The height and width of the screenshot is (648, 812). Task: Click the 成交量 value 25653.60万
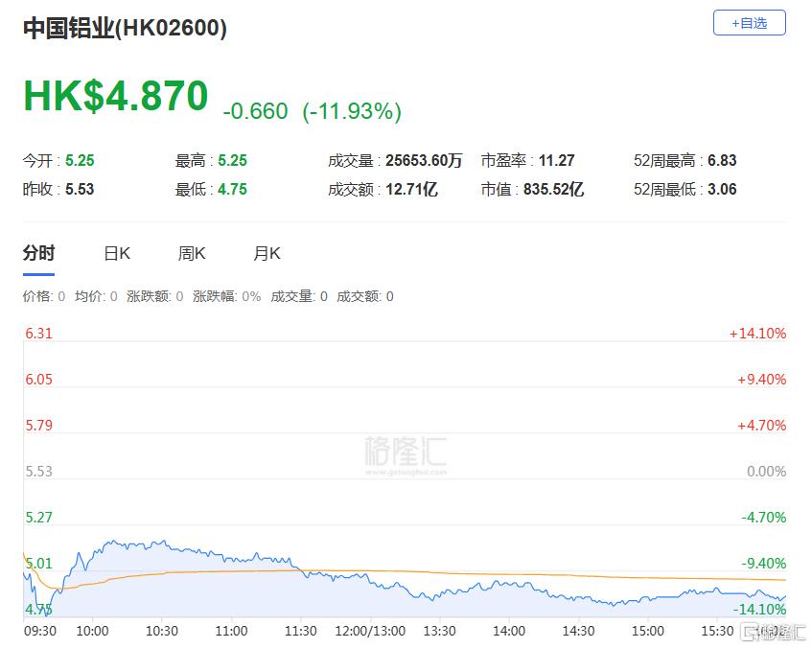(x=424, y=161)
